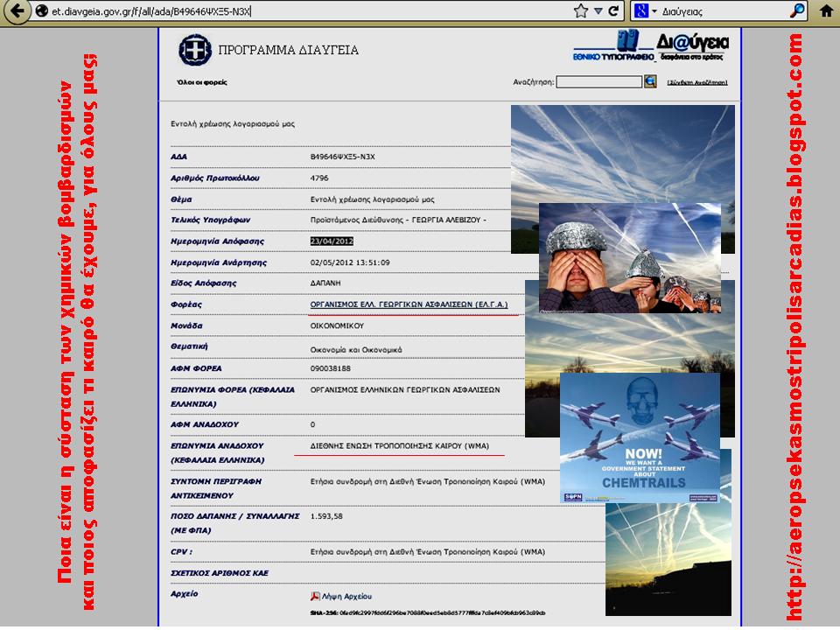Click the PDF icon beside Λήψη Αρχείου
Image resolution: width=840 pixels, height=630 pixels.
tap(315, 596)
